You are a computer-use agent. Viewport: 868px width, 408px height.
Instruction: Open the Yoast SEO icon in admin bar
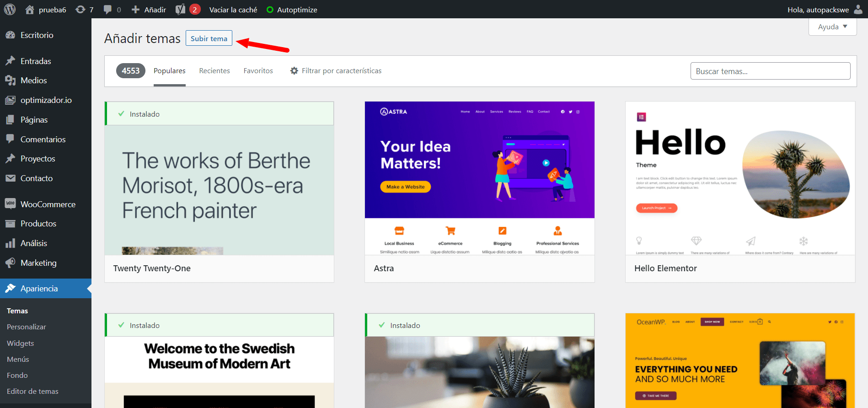[181, 9]
